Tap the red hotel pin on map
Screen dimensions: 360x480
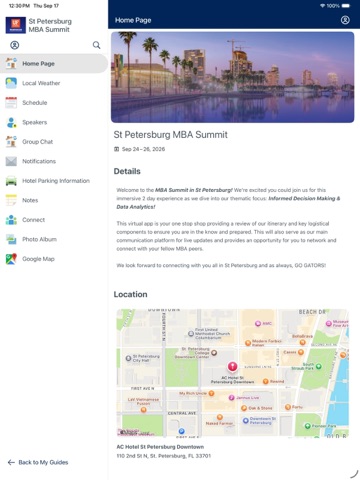232,366
